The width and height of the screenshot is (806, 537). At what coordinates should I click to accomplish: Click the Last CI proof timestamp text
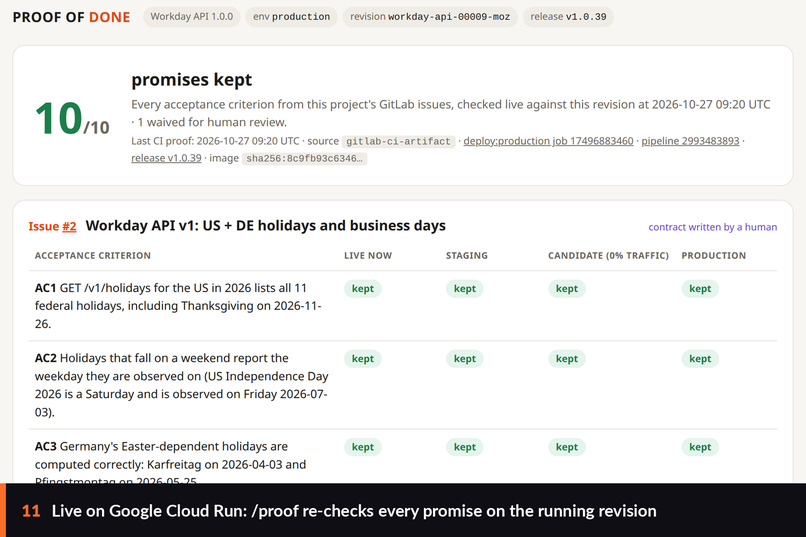(215, 141)
